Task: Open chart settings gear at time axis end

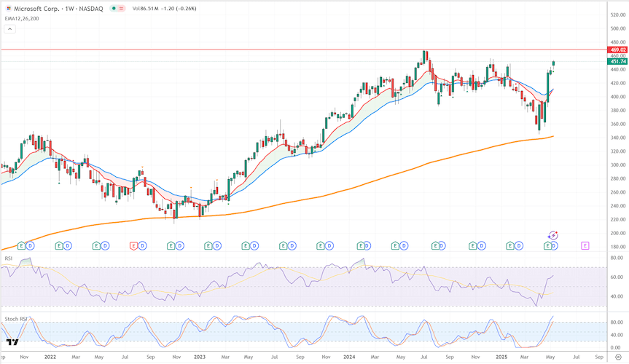Action: pos(618,357)
